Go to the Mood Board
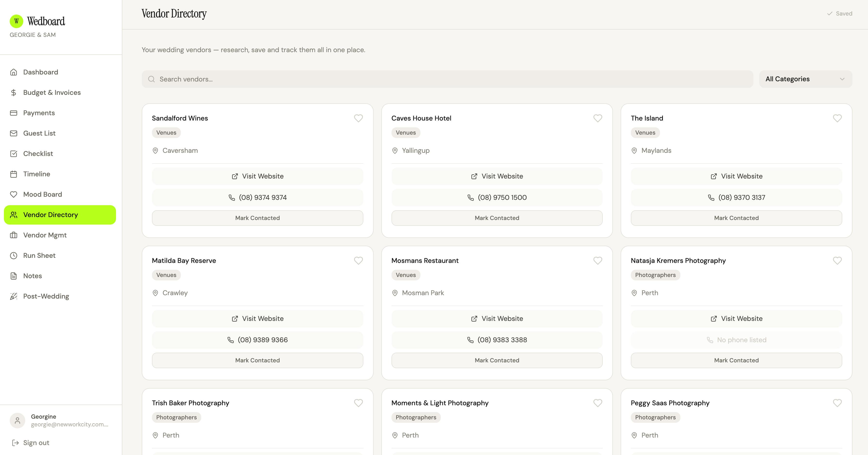Screen dimensions: 868x455 (60, 194)
